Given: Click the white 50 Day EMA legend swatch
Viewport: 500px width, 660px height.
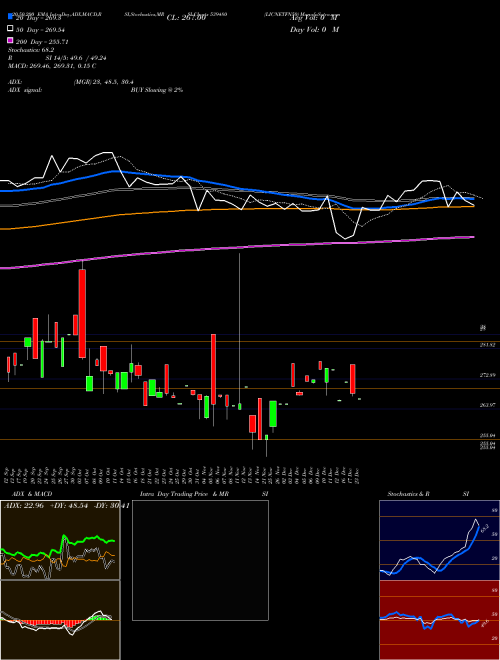Looking at the screenshot, I should [x=11, y=29].
